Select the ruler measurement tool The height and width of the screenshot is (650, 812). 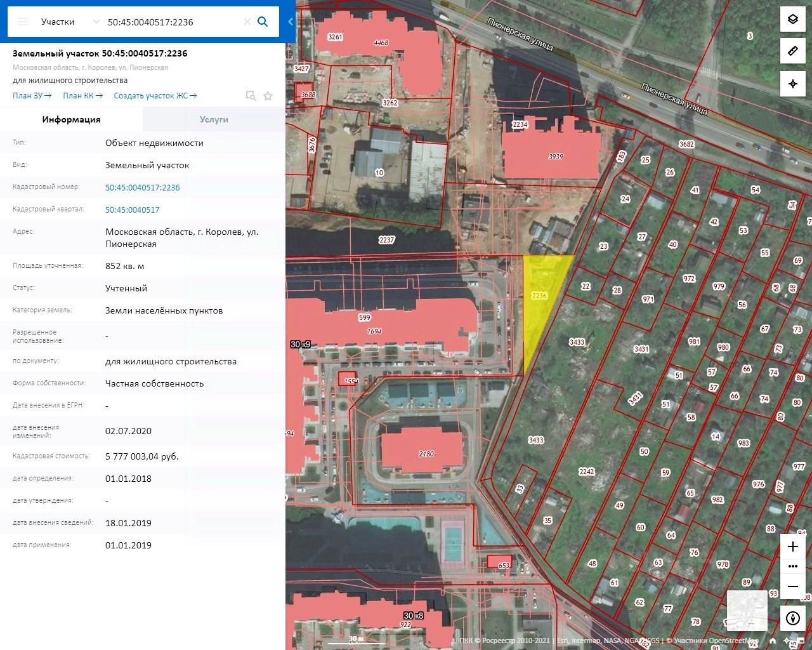click(792, 51)
